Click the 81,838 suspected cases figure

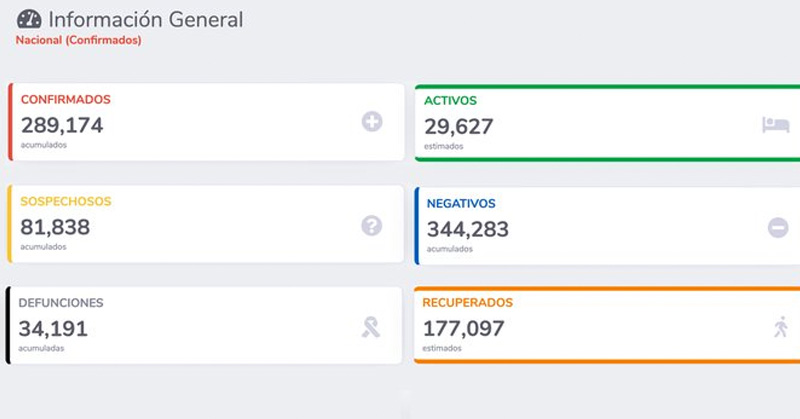point(55,227)
